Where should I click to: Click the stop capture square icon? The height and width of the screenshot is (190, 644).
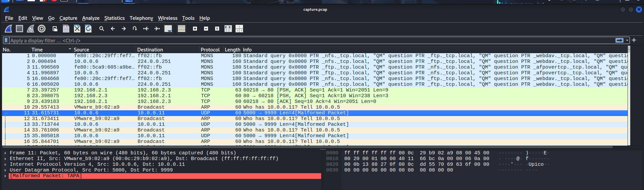click(19, 29)
